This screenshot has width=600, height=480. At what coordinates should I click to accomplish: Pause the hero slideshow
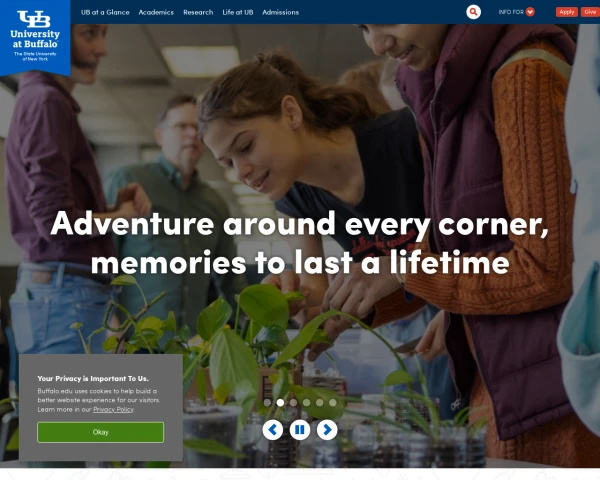click(x=300, y=429)
